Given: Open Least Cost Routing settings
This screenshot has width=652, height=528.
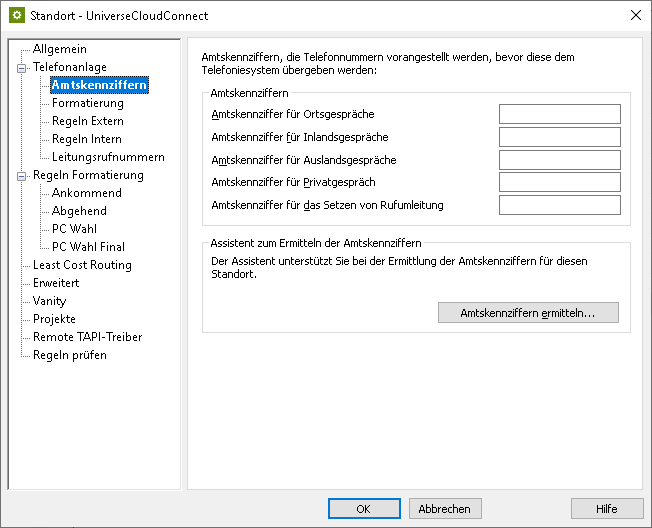Looking at the screenshot, I should (x=82, y=265).
